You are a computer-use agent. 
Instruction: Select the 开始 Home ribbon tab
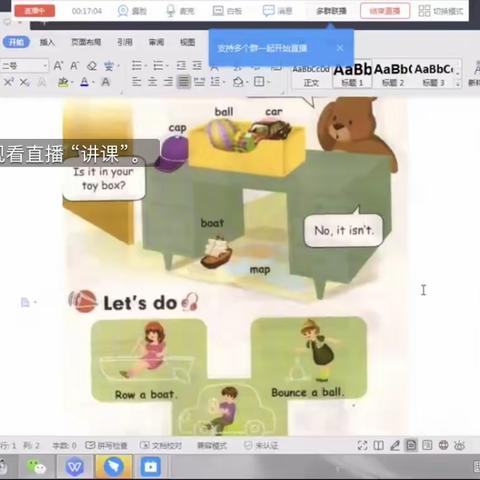pos(16,42)
